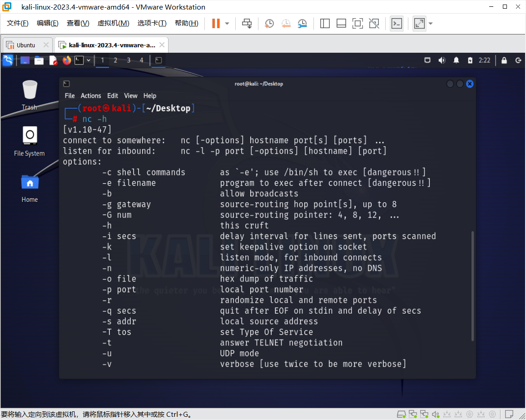Toggle the VMware library sidebar view icon

click(x=325, y=24)
